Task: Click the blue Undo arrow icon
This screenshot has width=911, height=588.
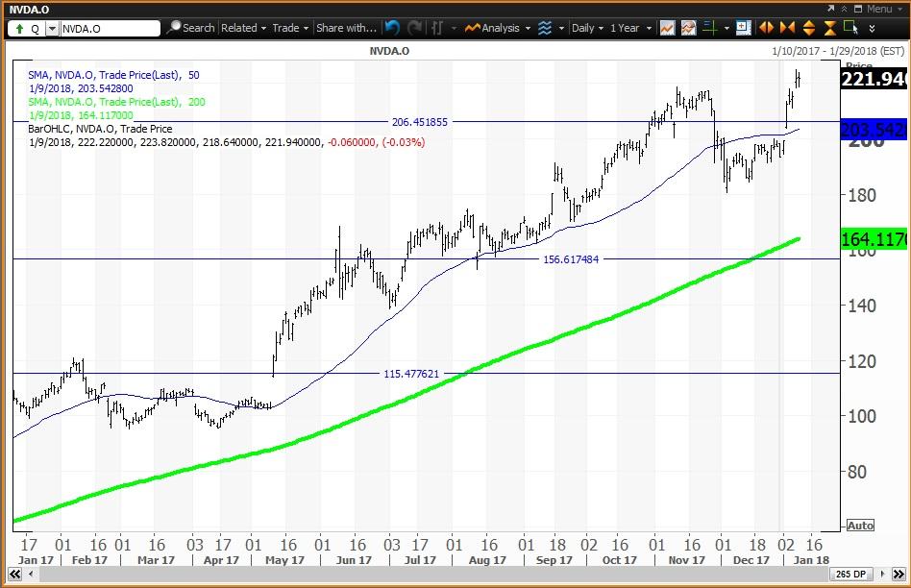Action: pyautogui.click(x=392, y=27)
